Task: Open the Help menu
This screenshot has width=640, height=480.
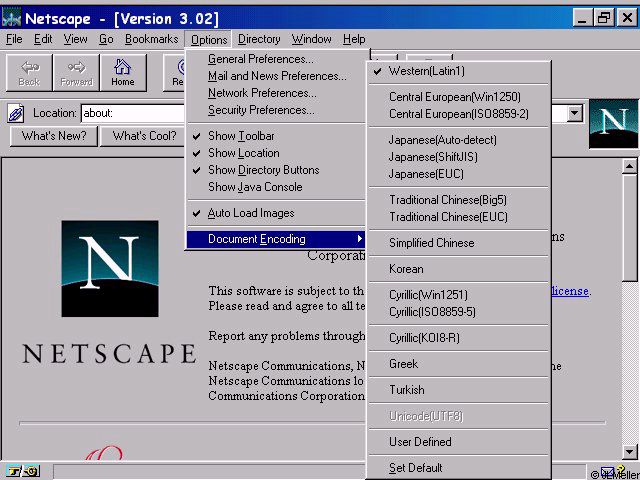Action: [x=354, y=39]
